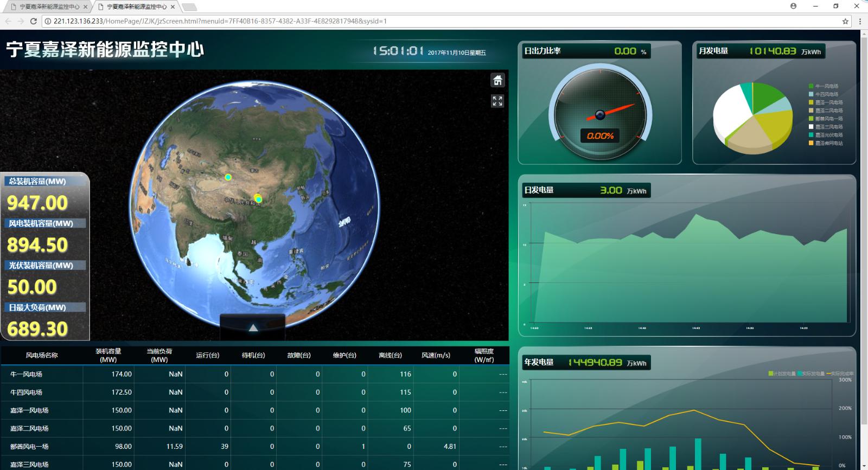Click the 待机(台) column header

coord(253,356)
